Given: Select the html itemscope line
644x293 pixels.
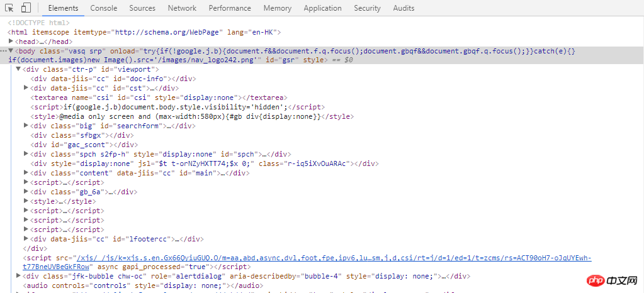Looking at the screenshot, I should point(144,32).
